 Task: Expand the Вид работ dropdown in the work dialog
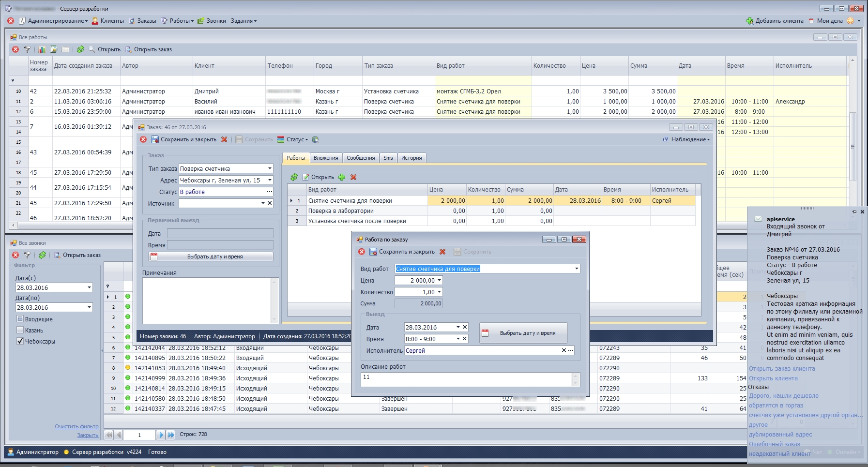click(x=577, y=269)
